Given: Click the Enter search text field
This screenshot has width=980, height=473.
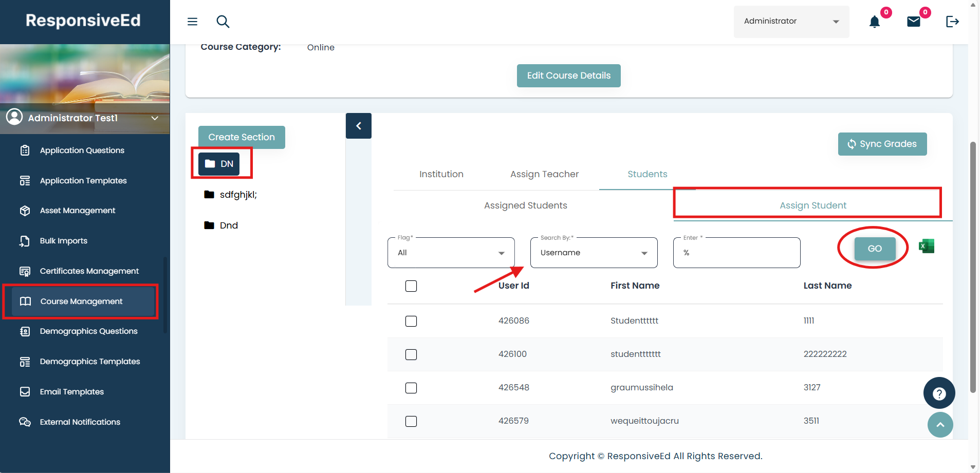Looking at the screenshot, I should pyautogui.click(x=736, y=253).
